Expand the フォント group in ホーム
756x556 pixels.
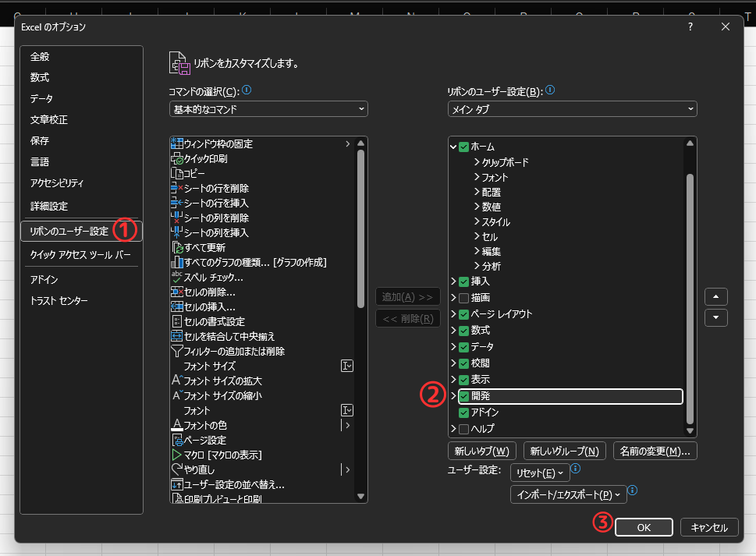click(477, 177)
